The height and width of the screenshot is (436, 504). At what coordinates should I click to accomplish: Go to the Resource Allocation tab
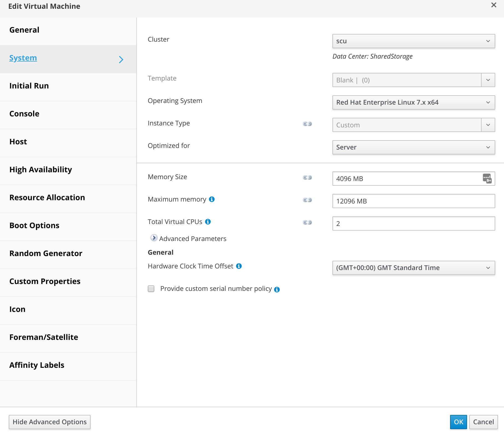pyautogui.click(x=47, y=198)
